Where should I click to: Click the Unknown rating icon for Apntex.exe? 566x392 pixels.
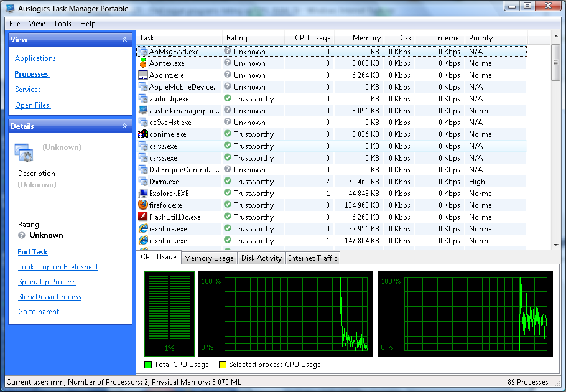pos(228,63)
